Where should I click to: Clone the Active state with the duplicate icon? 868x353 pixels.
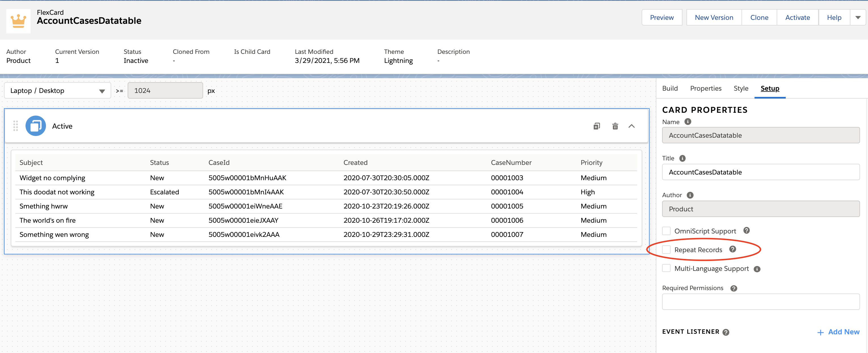click(597, 126)
